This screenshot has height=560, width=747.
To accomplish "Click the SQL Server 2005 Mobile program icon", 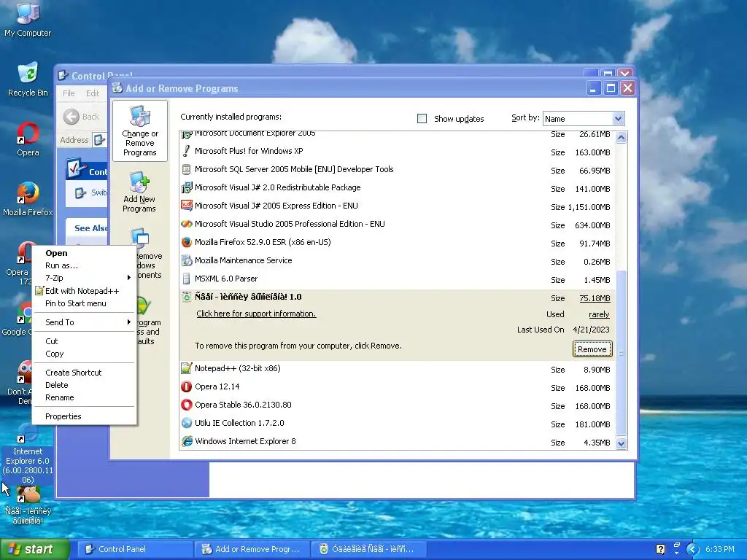I will coord(186,169).
